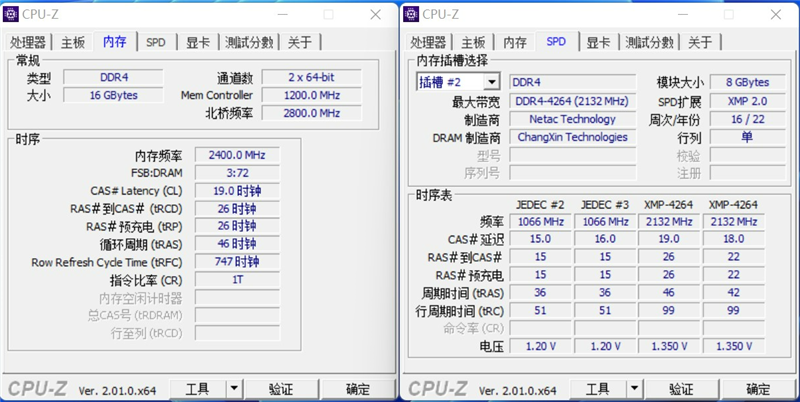Open 关于 tab in right window
800x402 pixels.
pyautogui.click(x=699, y=42)
